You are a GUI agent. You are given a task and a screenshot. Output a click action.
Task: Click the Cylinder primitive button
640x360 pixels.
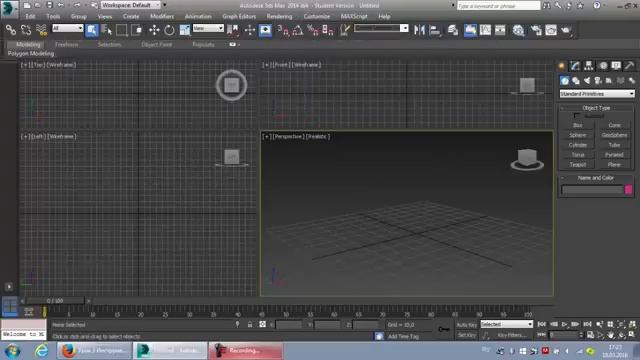pos(578,145)
